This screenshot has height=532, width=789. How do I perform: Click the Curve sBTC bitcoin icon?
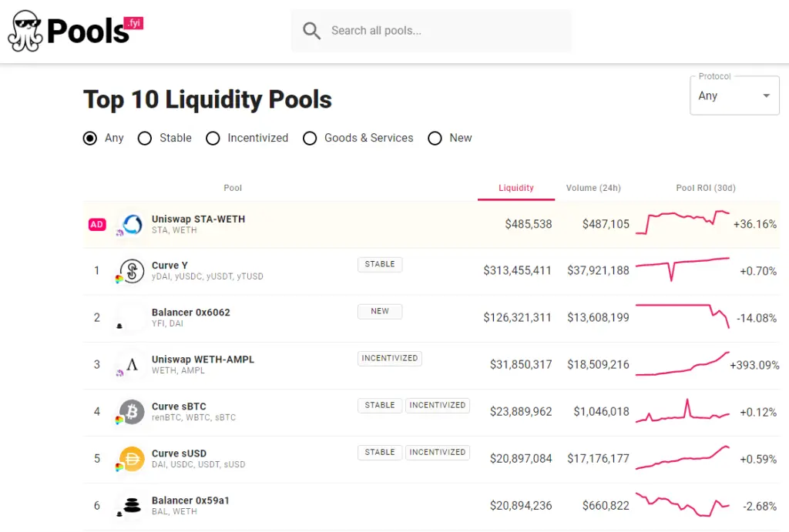click(133, 412)
